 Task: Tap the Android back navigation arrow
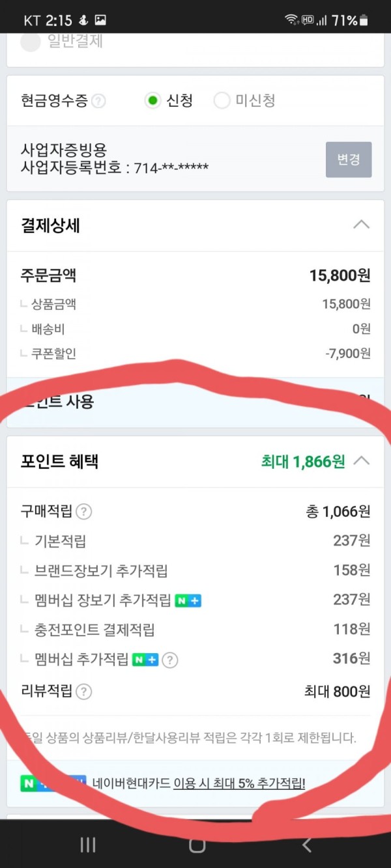[306, 845]
